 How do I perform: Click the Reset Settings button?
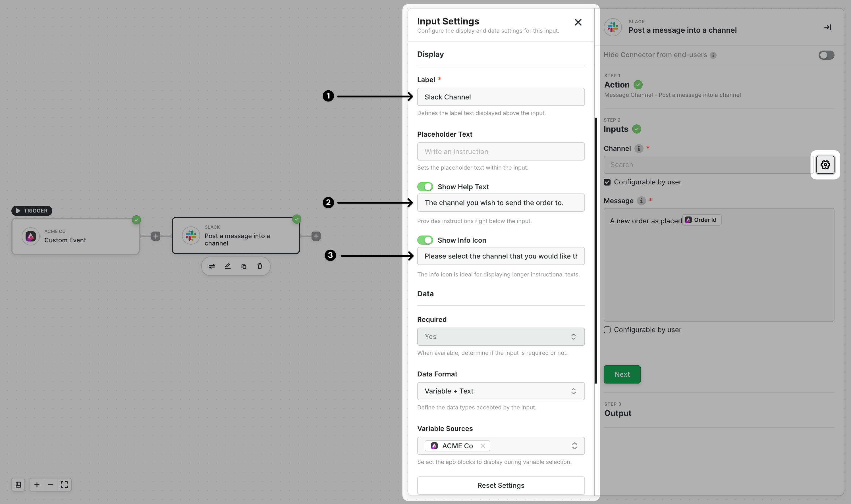tap(501, 485)
